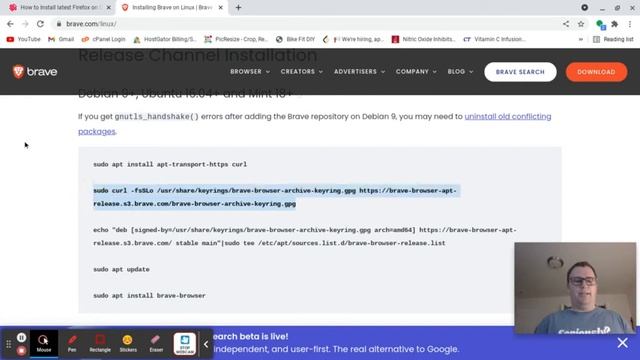640x360 pixels.
Task: Click the sudo apt install brave-browser line
Action: tap(149, 296)
